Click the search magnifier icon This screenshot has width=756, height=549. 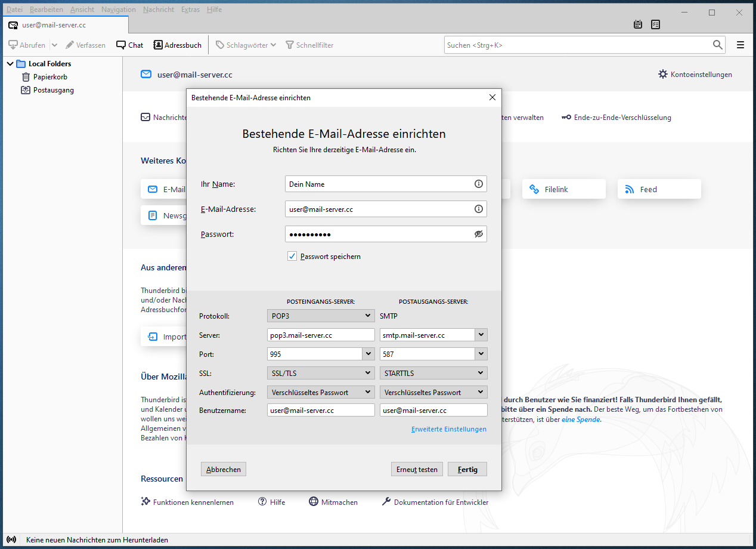tap(718, 45)
